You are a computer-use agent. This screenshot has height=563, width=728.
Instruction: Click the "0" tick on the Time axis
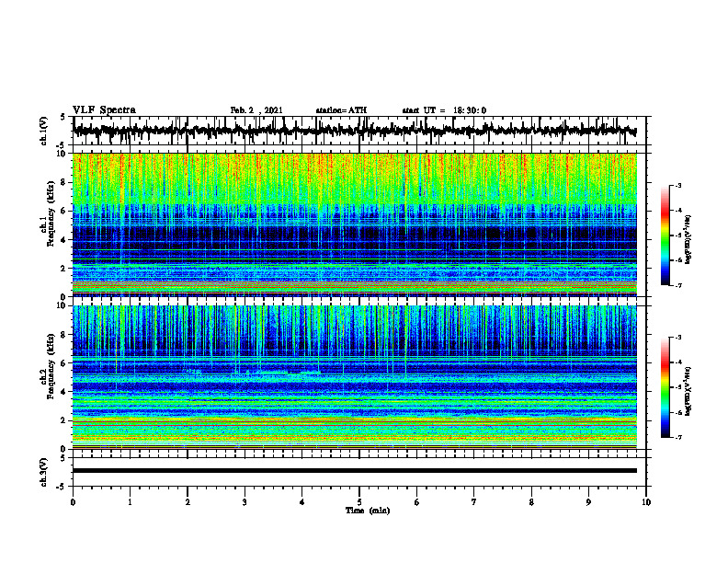(x=73, y=502)
